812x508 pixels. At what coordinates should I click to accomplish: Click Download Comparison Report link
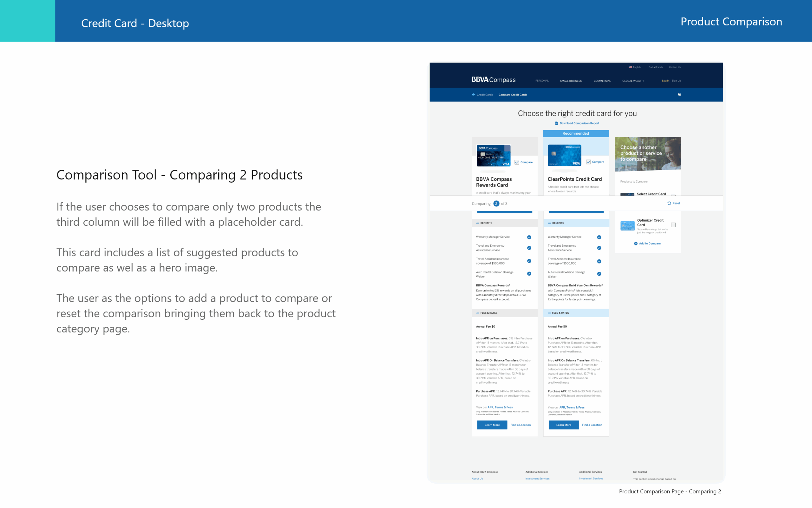[x=579, y=123]
